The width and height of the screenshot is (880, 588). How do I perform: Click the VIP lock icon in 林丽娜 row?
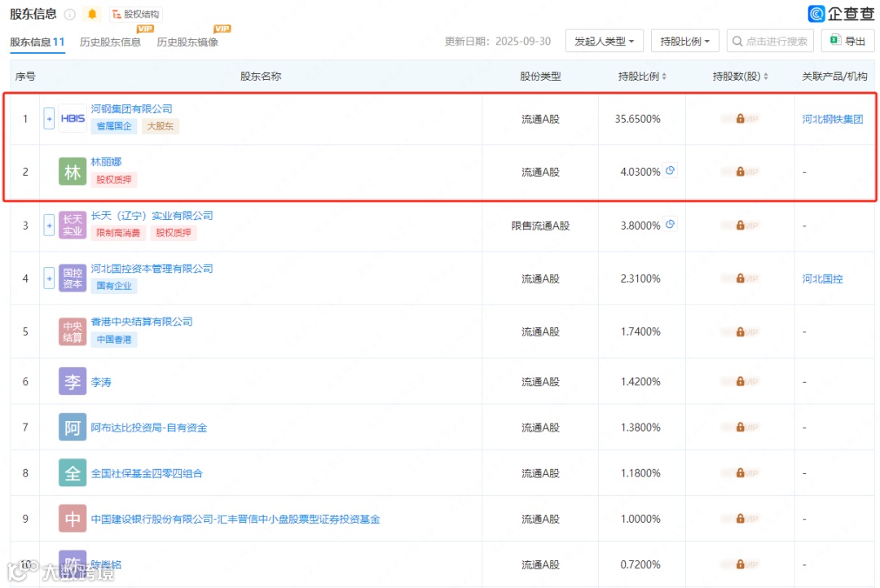740,172
